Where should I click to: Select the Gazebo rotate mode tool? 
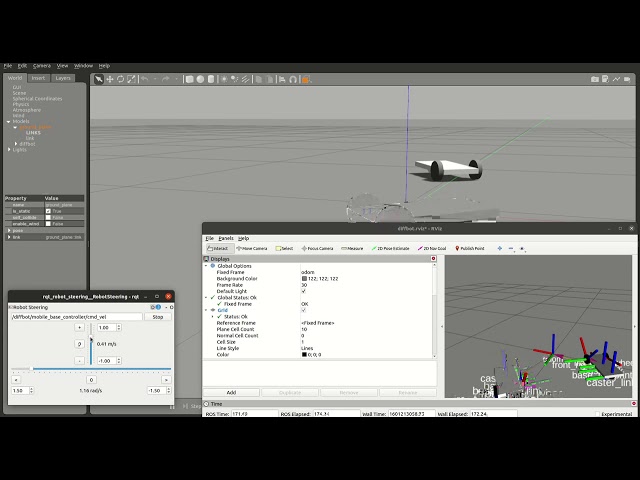click(x=120, y=79)
